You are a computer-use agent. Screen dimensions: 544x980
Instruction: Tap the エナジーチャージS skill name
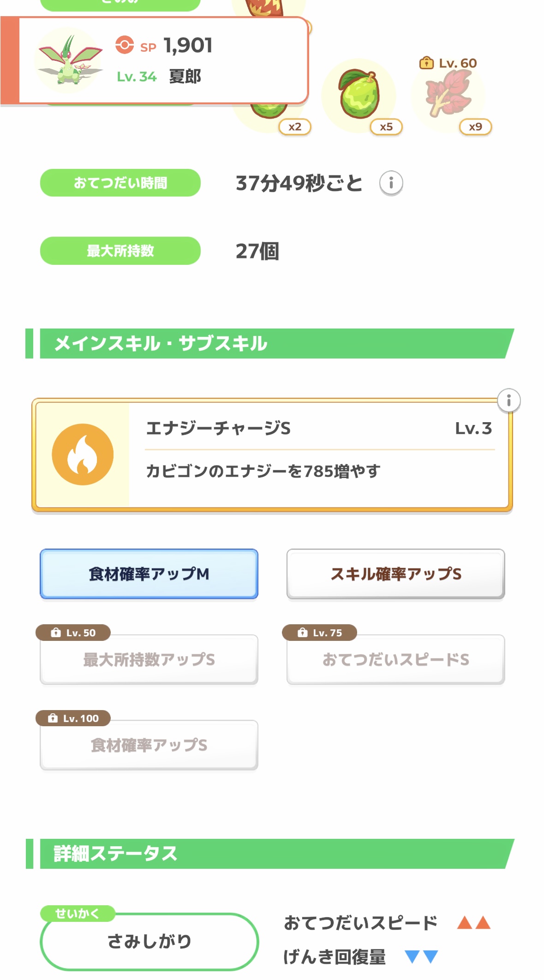218,429
